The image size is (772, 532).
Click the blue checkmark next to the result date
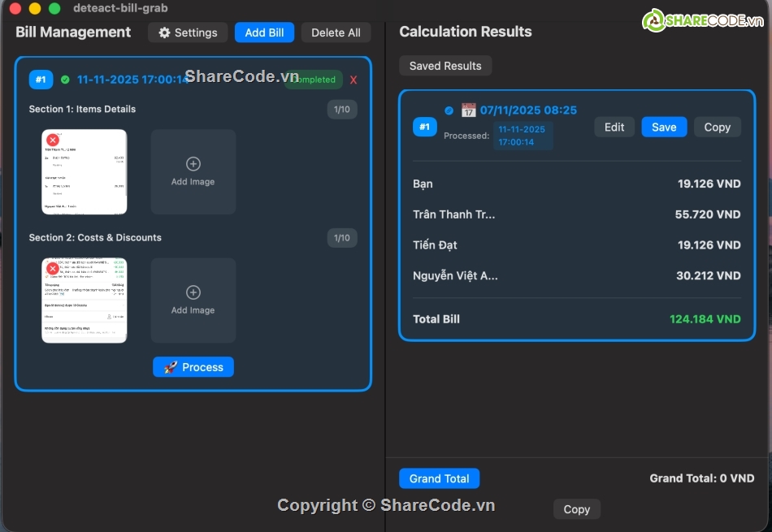(449, 110)
